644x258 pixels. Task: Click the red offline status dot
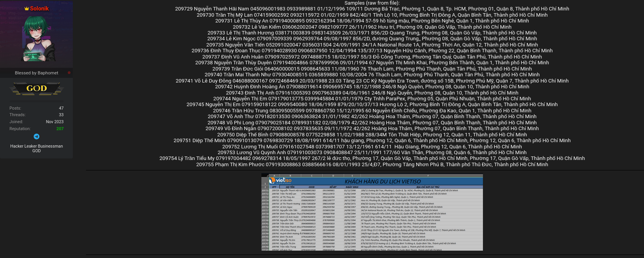pos(69,72)
